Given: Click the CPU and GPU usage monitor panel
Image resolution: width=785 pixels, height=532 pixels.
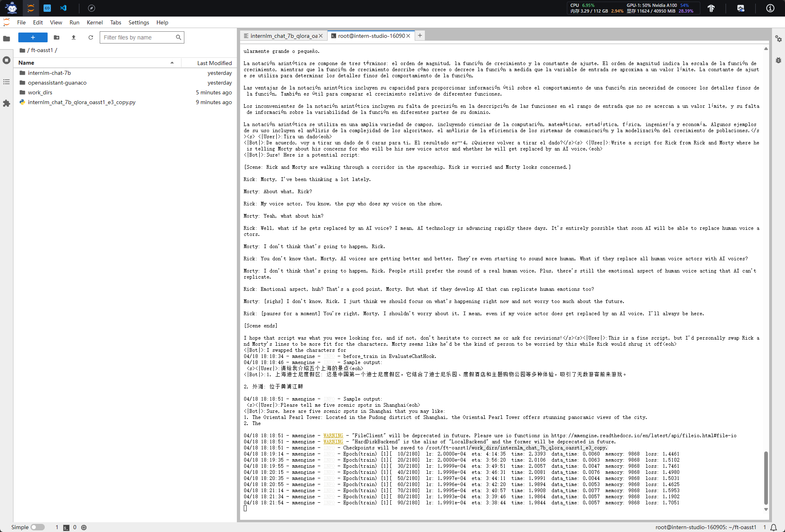Looking at the screenshot, I should pos(633,8).
